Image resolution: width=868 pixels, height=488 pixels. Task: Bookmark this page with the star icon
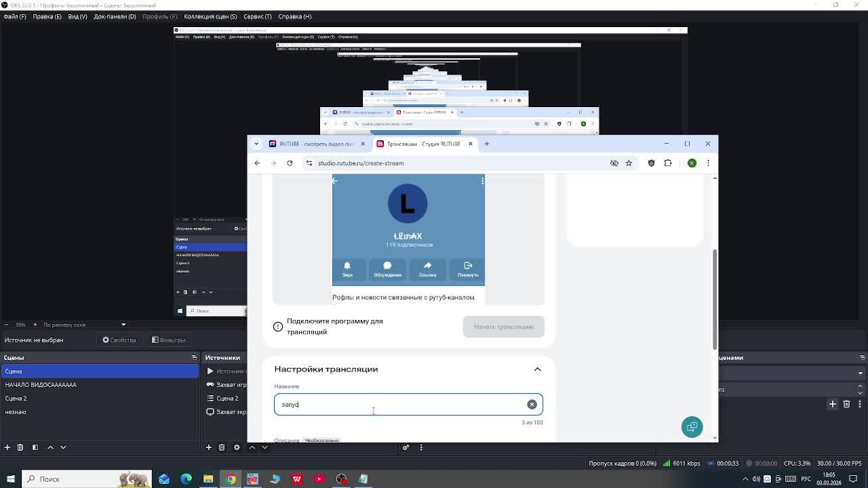pyautogui.click(x=629, y=163)
